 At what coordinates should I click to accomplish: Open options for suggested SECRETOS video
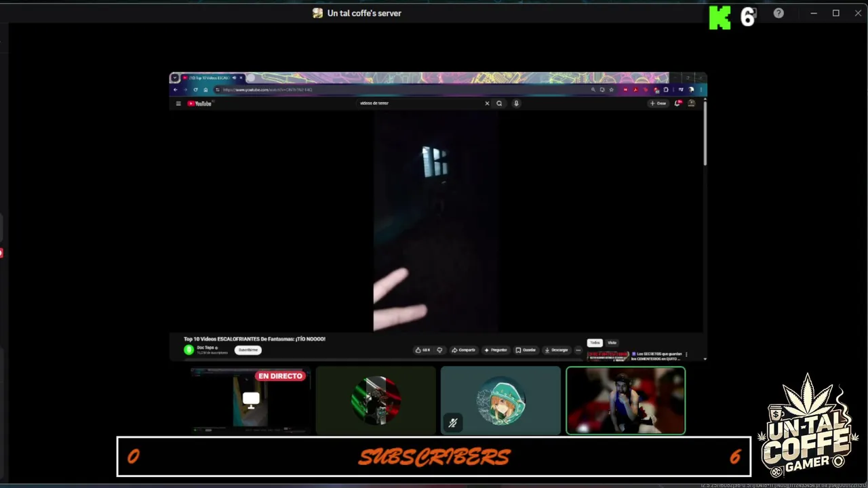686,354
